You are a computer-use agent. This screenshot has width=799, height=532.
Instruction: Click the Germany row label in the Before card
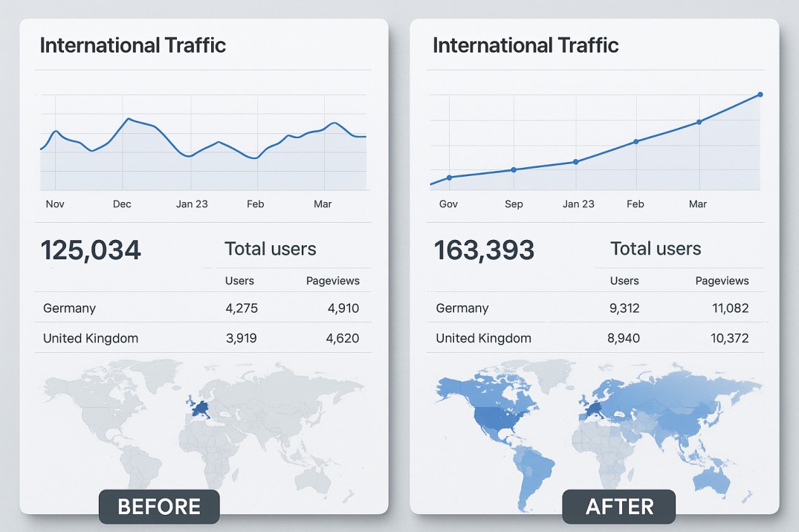pyautogui.click(x=69, y=308)
